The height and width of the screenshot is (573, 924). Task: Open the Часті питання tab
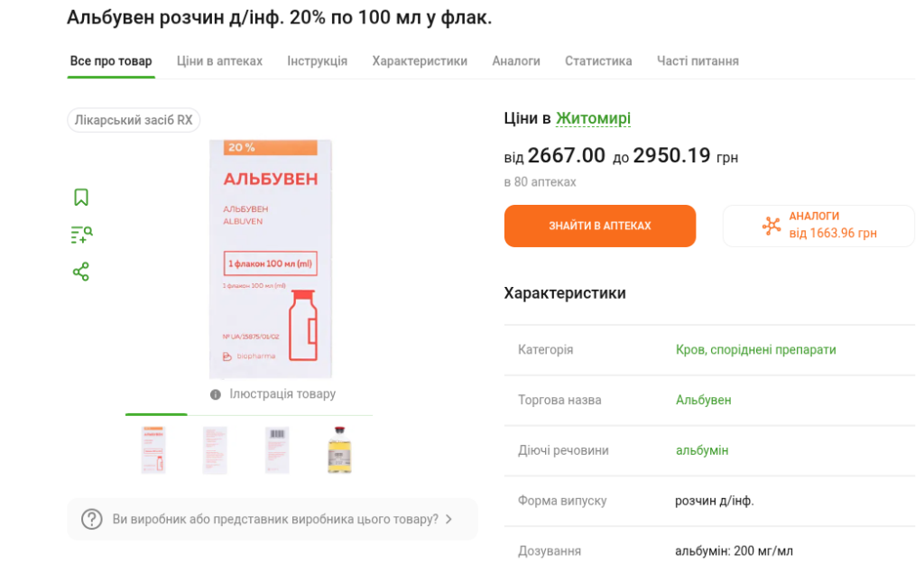click(x=698, y=61)
